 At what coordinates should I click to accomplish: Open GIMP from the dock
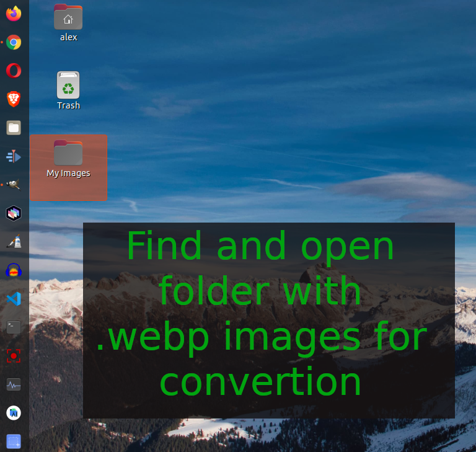point(14,184)
